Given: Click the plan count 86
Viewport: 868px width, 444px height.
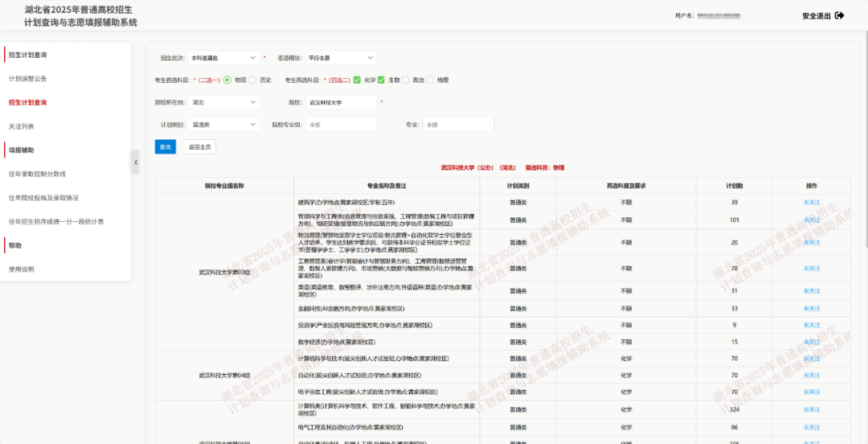Looking at the screenshot, I should click(734, 427).
